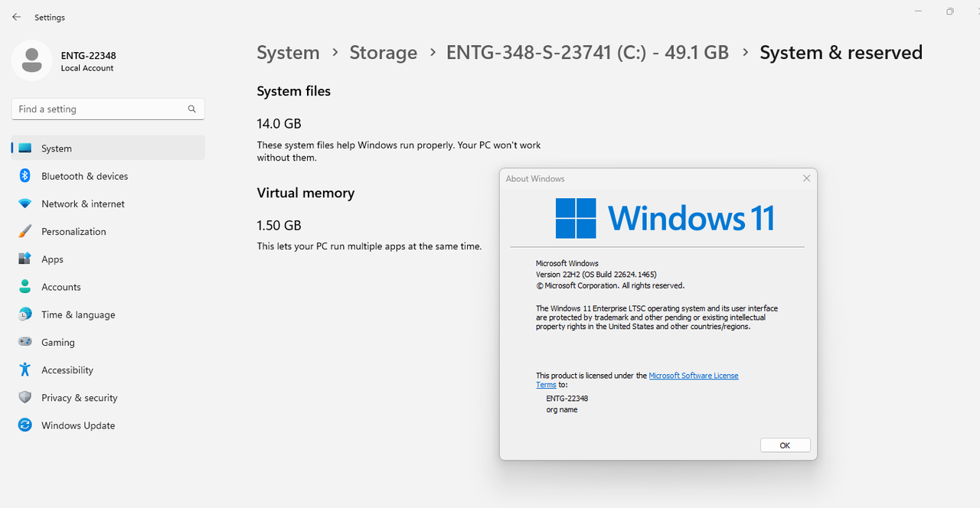Click the search magnifier in Find a setting
The image size is (980, 508).
pyautogui.click(x=192, y=109)
